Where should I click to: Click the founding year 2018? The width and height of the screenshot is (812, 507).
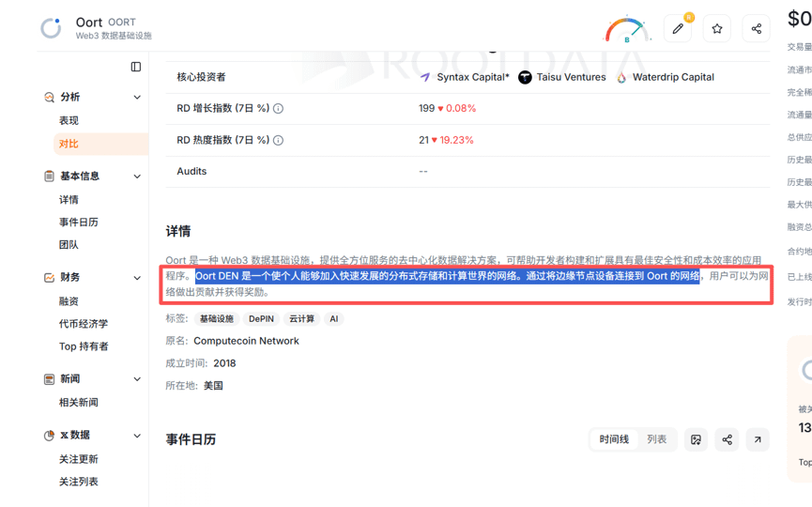224,363
